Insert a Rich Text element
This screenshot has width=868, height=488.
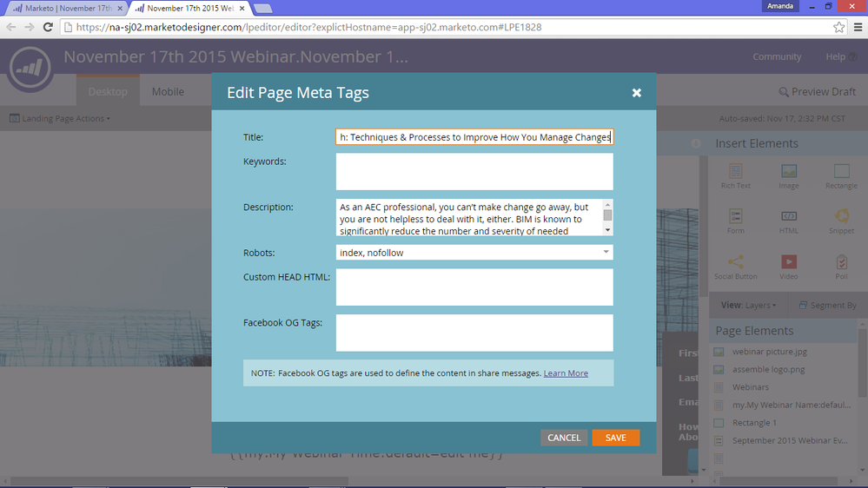[735, 176]
